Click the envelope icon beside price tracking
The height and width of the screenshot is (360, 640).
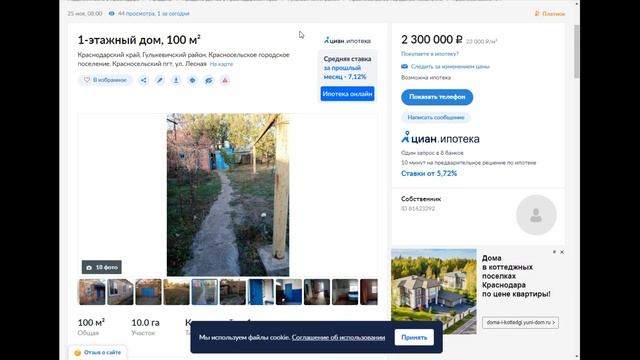pos(404,67)
